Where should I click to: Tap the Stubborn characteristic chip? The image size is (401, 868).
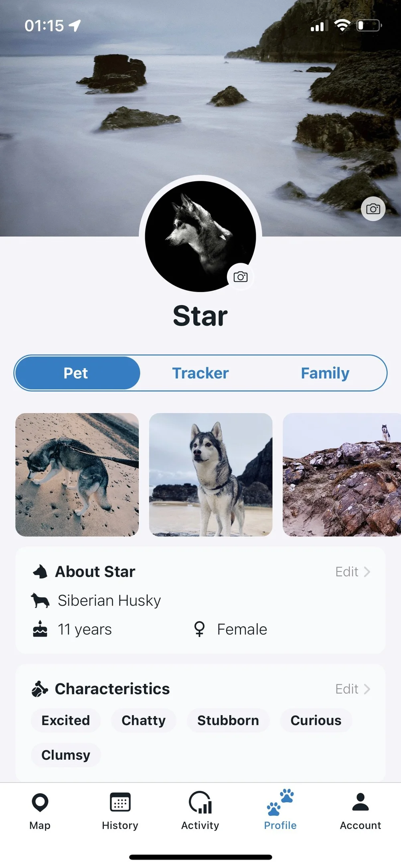click(x=228, y=720)
